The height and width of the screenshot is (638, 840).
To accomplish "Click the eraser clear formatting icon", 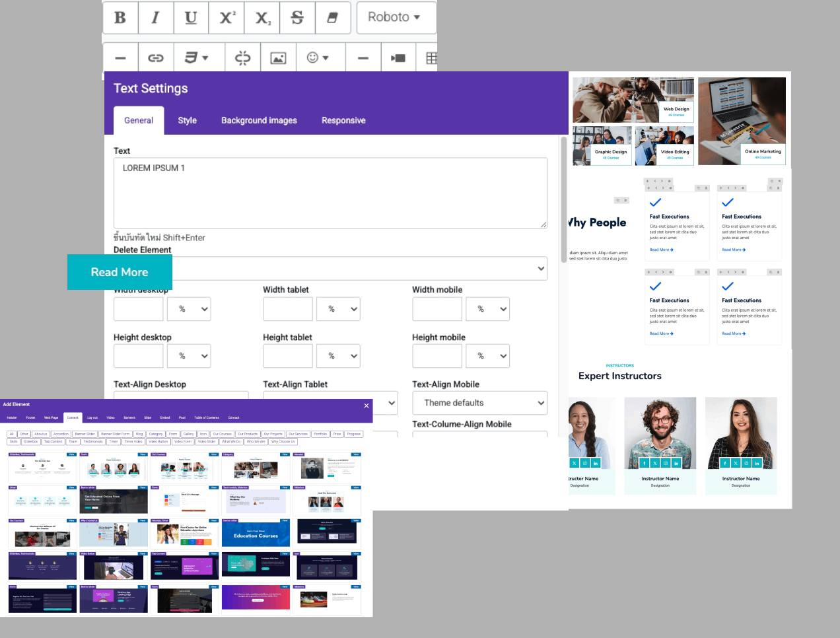I will point(333,17).
